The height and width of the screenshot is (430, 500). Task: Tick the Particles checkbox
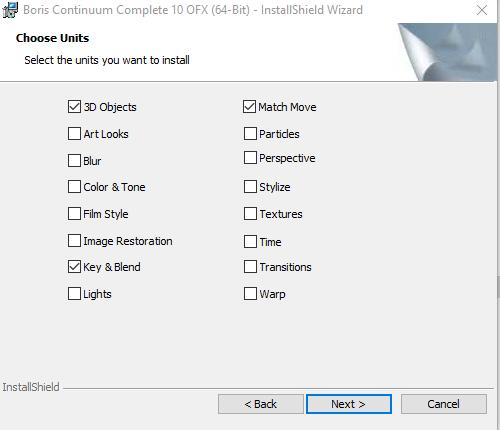click(x=250, y=134)
